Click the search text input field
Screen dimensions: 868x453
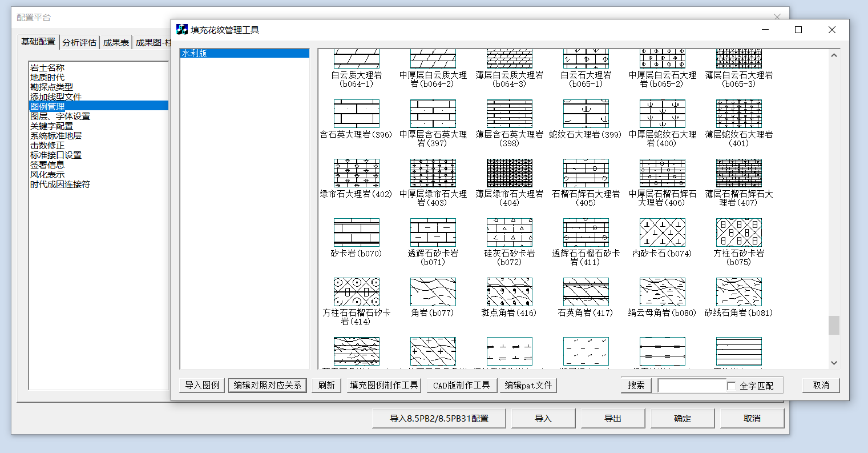tap(691, 386)
